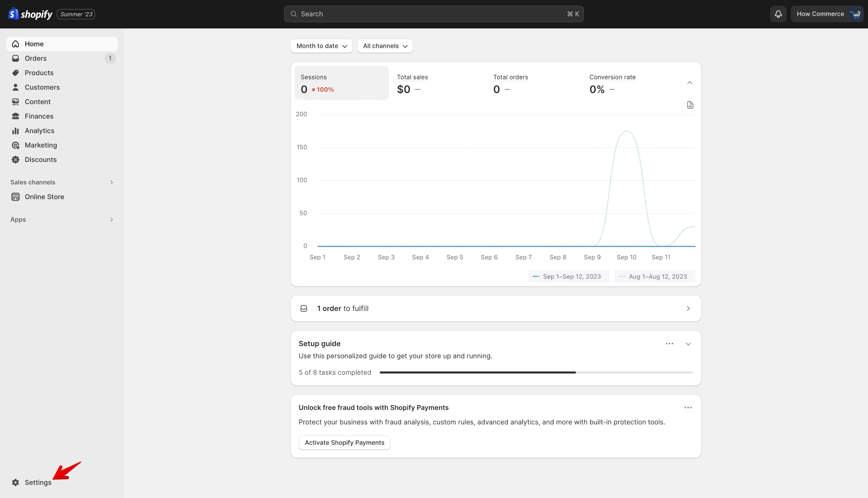The width and height of the screenshot is (868, 498).
Task: Go to Home in sidebar
Action: click(x=61, y=44)
